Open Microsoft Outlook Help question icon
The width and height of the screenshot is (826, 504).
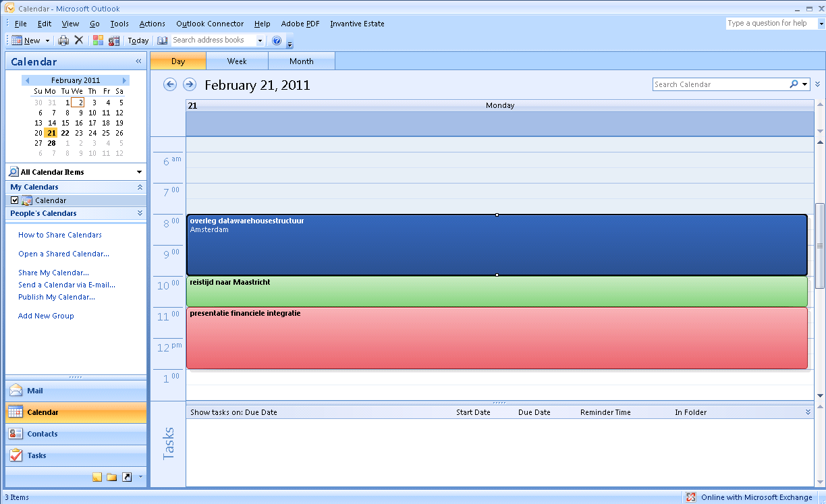tap(277, 40)
